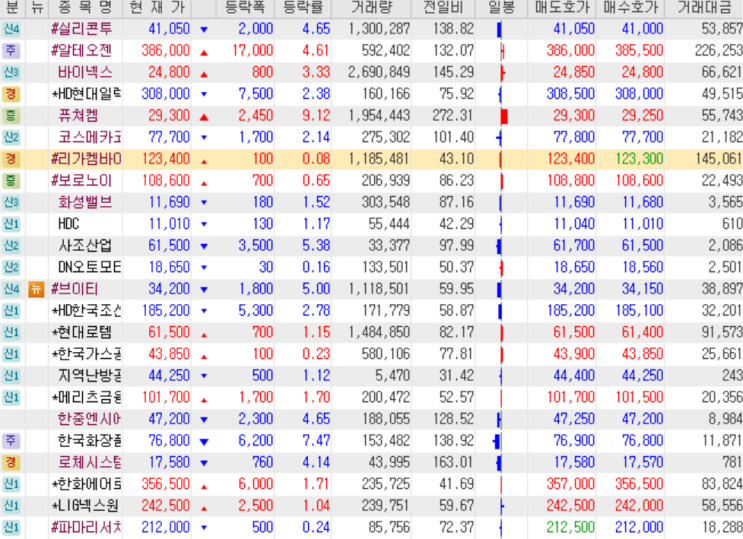Click the 신1 badge beside *LIG넥스원
The image size is (743, 539).
[x=11, y=506]
